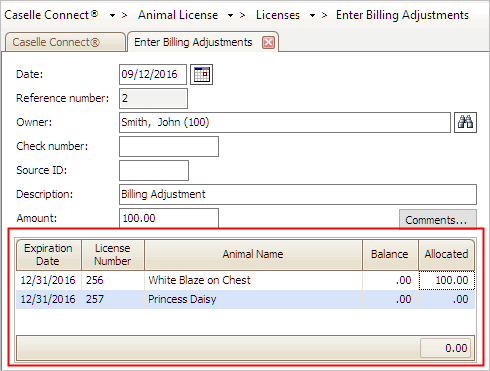Sort by the Balance column header

390,255
